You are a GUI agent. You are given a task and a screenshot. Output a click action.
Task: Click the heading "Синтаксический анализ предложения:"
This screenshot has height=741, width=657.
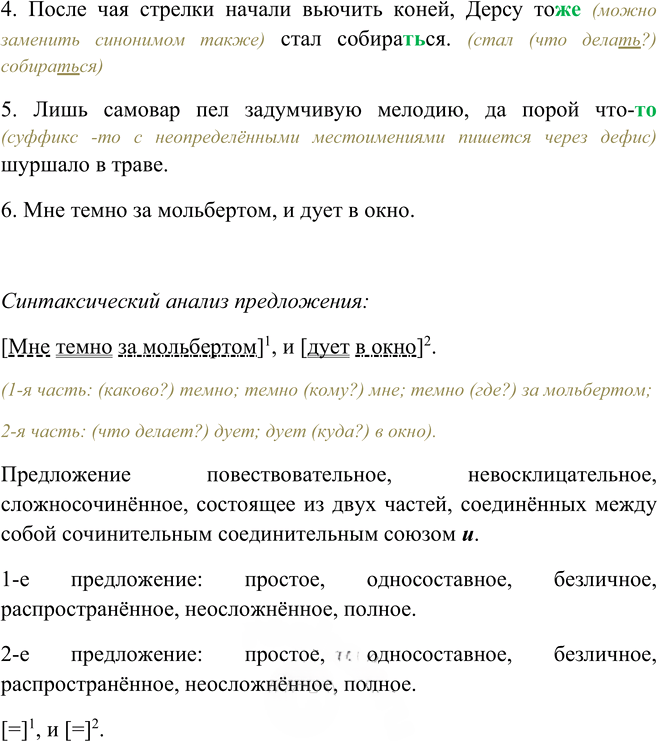tap(185, 302)
